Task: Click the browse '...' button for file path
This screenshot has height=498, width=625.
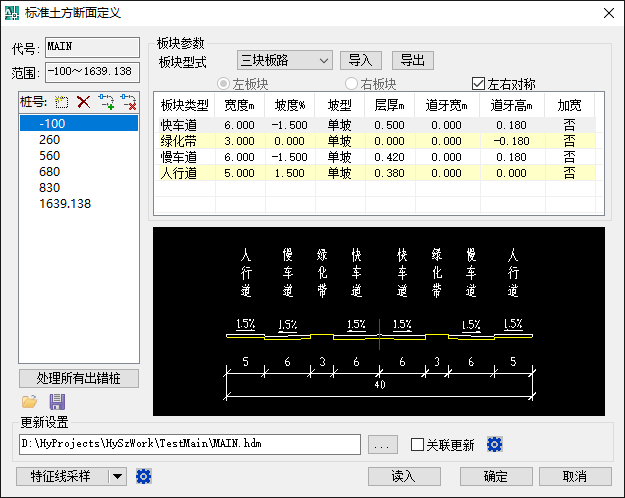Action: [383, 445]
